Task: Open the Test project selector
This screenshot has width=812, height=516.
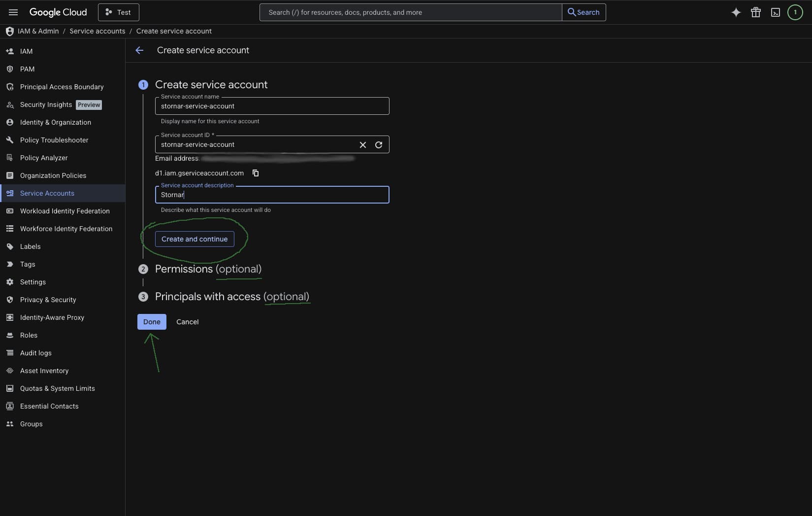Action: (x=119, y=12)
